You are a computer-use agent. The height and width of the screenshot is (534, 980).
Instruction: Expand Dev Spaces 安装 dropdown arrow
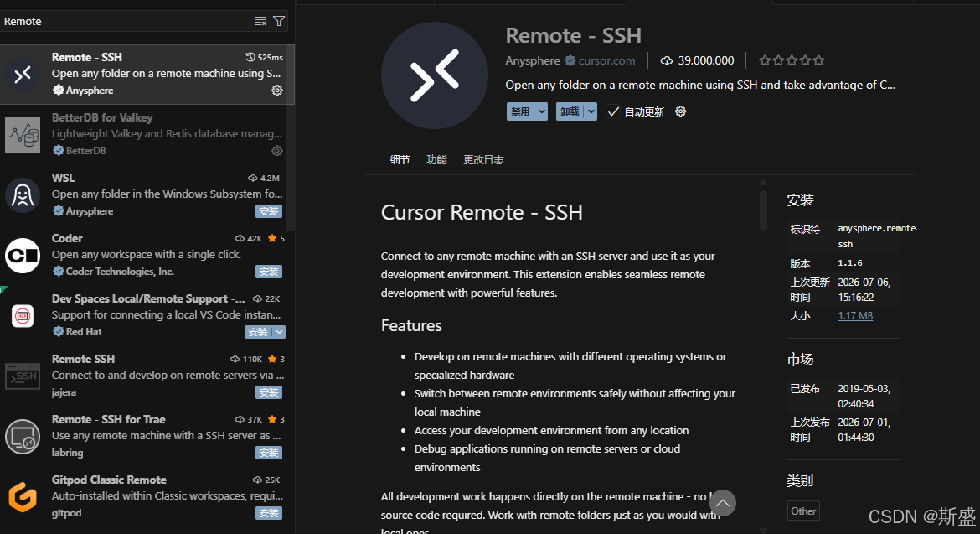(x=279, y=332)
